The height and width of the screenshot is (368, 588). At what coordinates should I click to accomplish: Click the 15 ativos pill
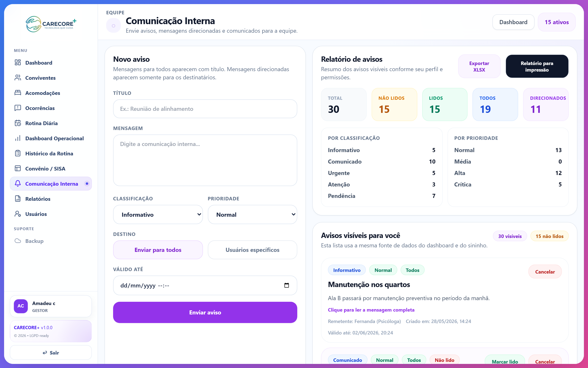pos(557,22)
